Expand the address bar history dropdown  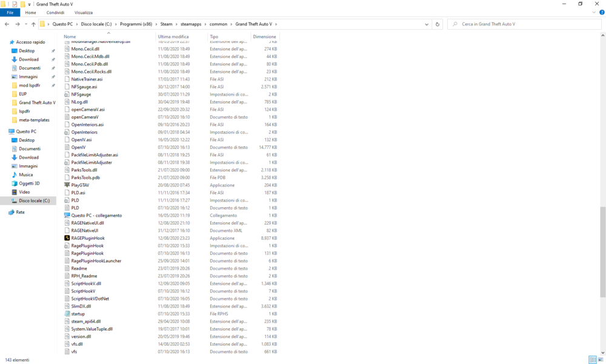tap(427, 24)
